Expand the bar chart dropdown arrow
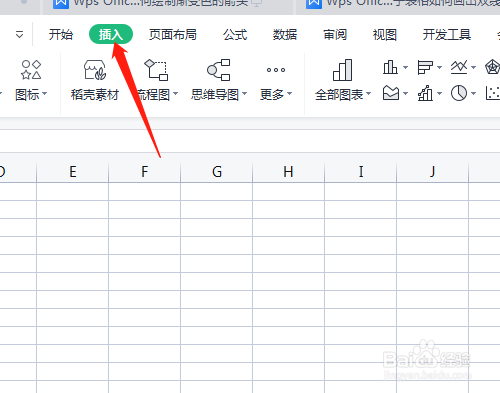The width and height of the screenshot is (500, 393). (439, 67)
